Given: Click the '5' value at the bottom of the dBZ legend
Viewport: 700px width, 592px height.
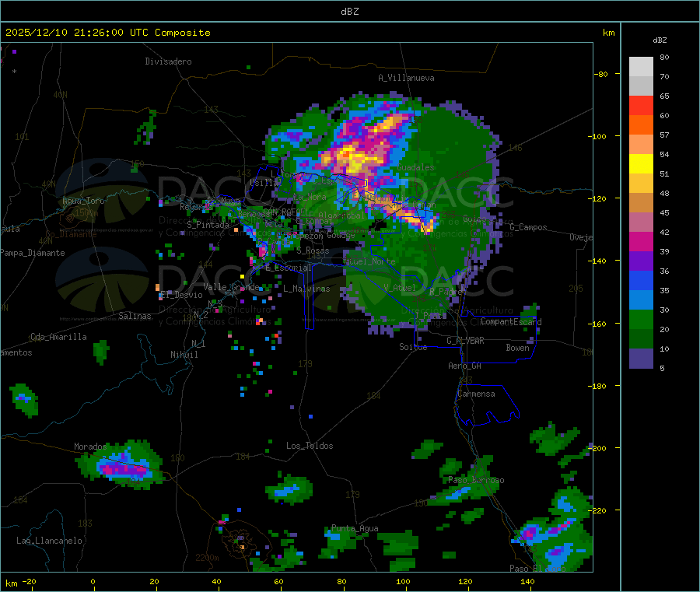Looking at the screenshot, I should [662, 368].
